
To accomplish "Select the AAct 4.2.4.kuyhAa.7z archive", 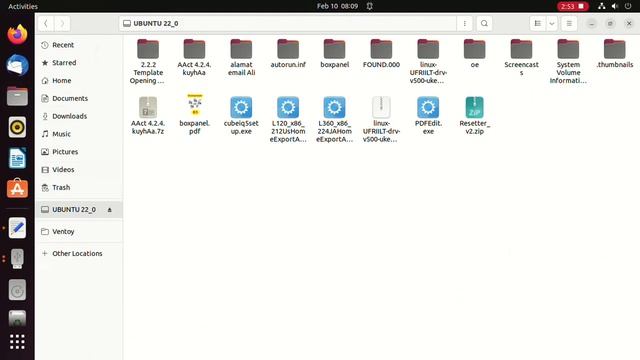I will pos(148,116).
